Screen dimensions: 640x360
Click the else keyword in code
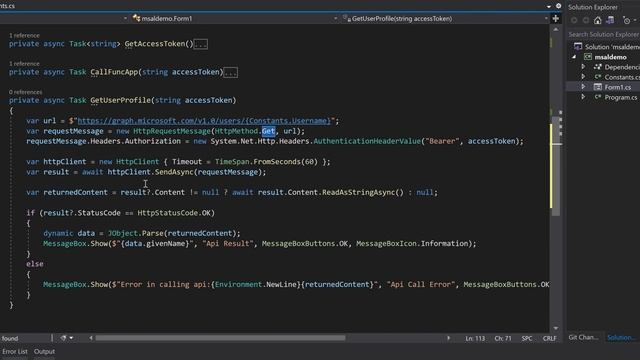[x=35, y=264]
